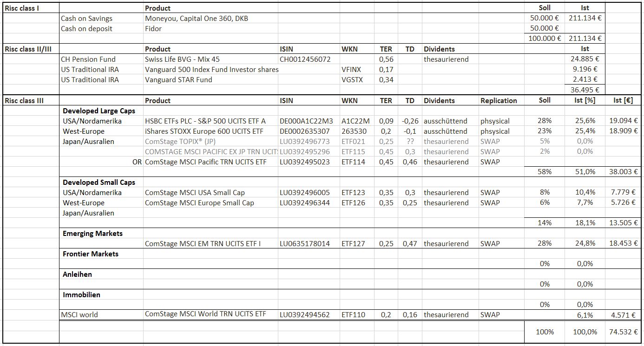Viewport: 644px width, 346px height.
Task: Click the "74.532 €" grand total cell
Action: click(624, 332)
